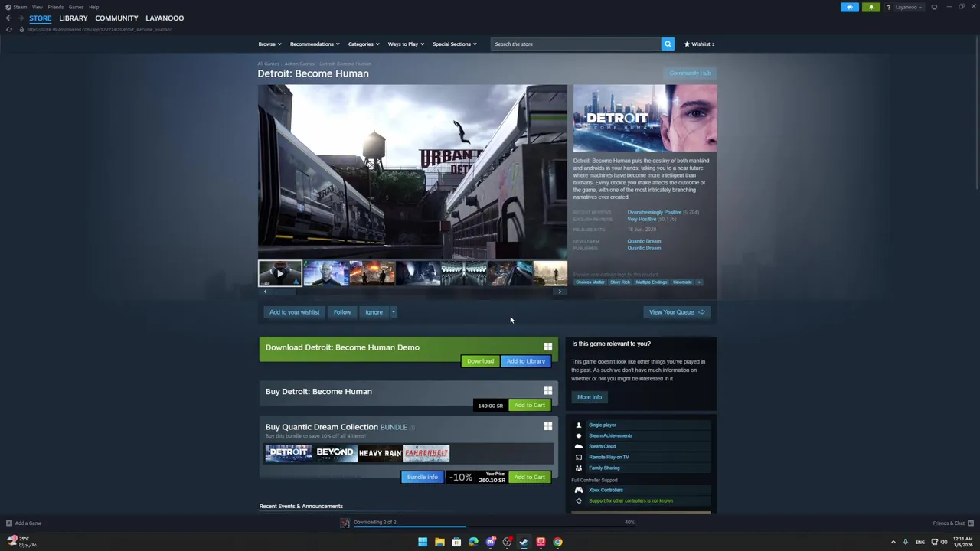Expand the Special Sections dropdown
Viewport: 980px width, 551px height.
(454, 44)
